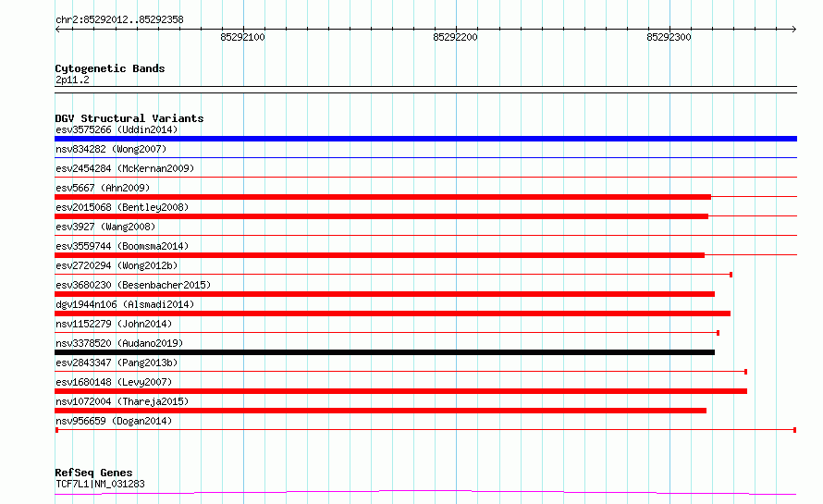Screen dimensions: 823x504
Task: Click the end marker of esv2720294 line
Action: click(x=731, y=275)
